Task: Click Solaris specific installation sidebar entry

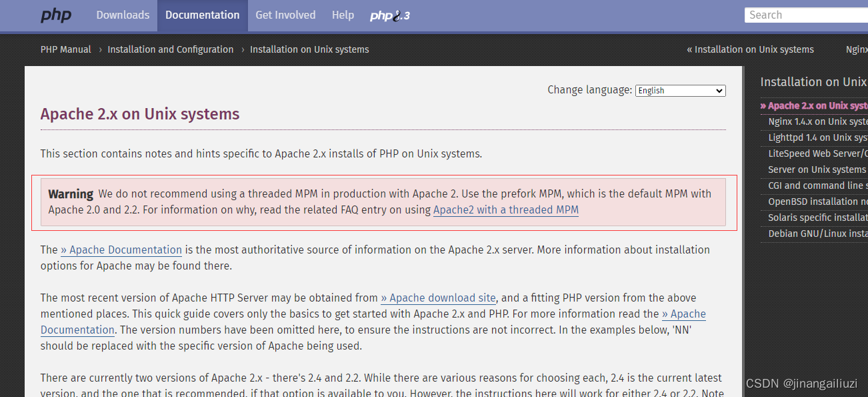Action: (817, 217)
